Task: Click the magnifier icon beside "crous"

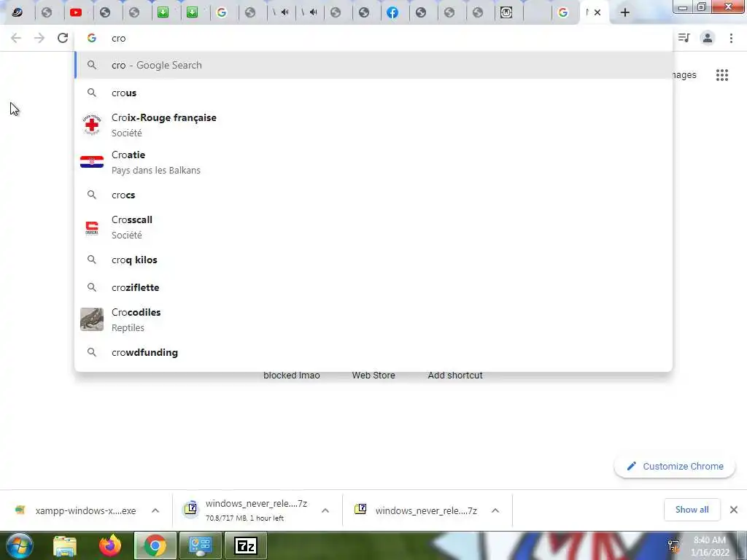Action: pyautogui.click(x=91, y=93)
